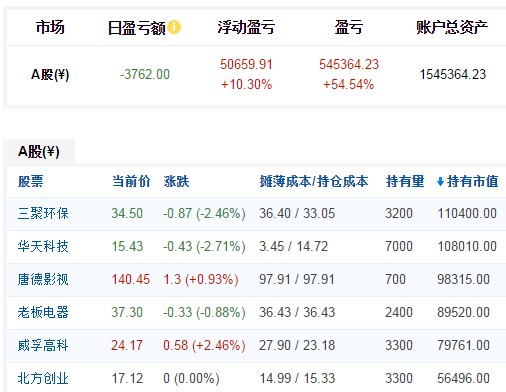Click 威孚高科 cost 27.90 / 23.18
The width and height of the screenshot is (506, 392).
[297, 345]
